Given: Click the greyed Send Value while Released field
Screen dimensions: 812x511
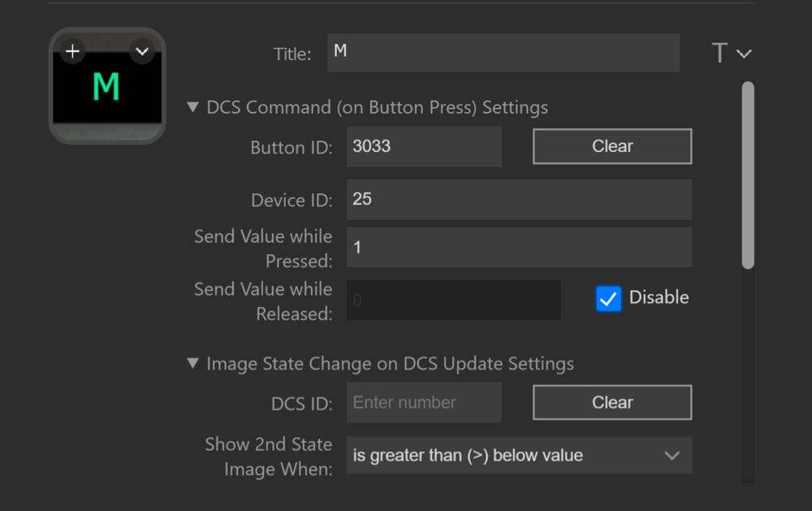Looking at the screenshot, I should click(452, 300).
